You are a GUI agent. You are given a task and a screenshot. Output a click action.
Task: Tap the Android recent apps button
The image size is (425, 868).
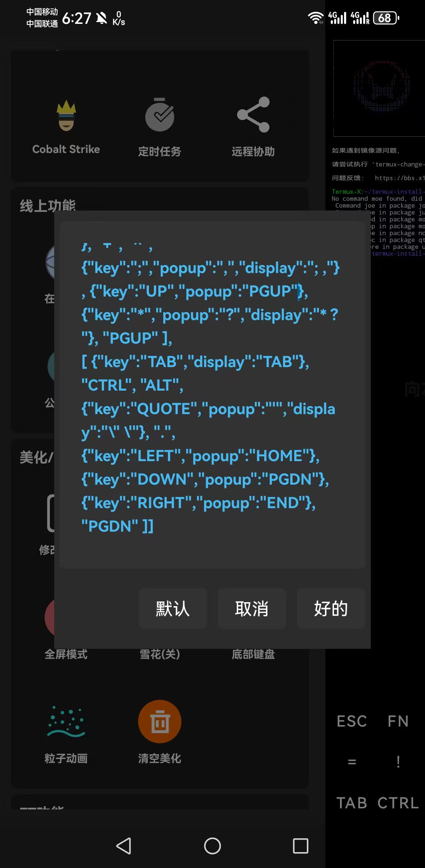(x=301, y=846)
